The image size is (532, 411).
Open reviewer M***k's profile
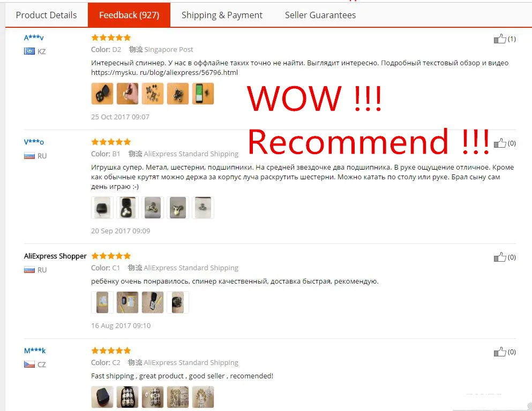pyautogui.click(x=35, y=351)
